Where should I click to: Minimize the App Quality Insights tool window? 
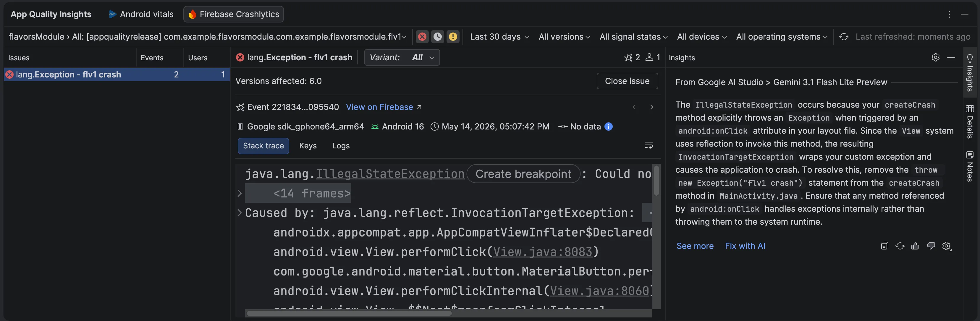964,14
